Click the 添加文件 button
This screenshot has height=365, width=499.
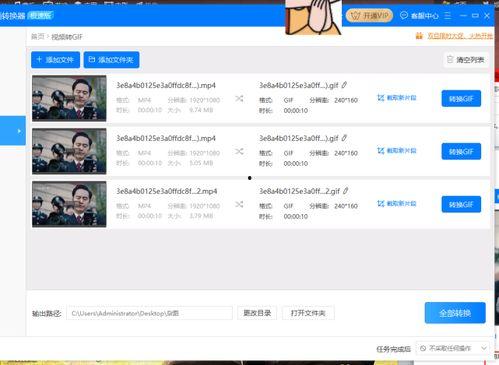pyautogui.click(x=55, y=60)
